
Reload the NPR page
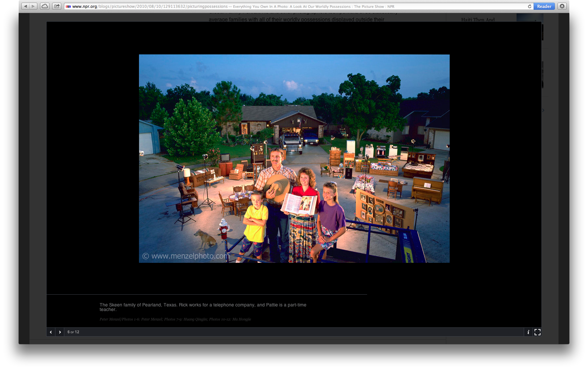[529, 7]
